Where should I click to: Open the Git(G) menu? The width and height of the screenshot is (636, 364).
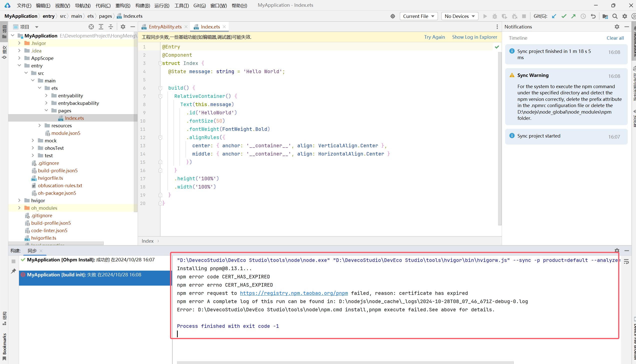coord(199,5)
